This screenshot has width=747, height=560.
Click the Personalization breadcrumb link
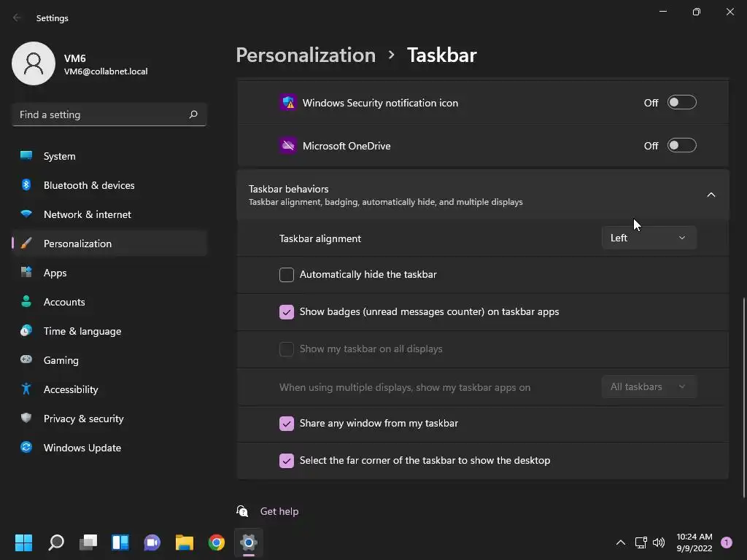coord(306,55)
